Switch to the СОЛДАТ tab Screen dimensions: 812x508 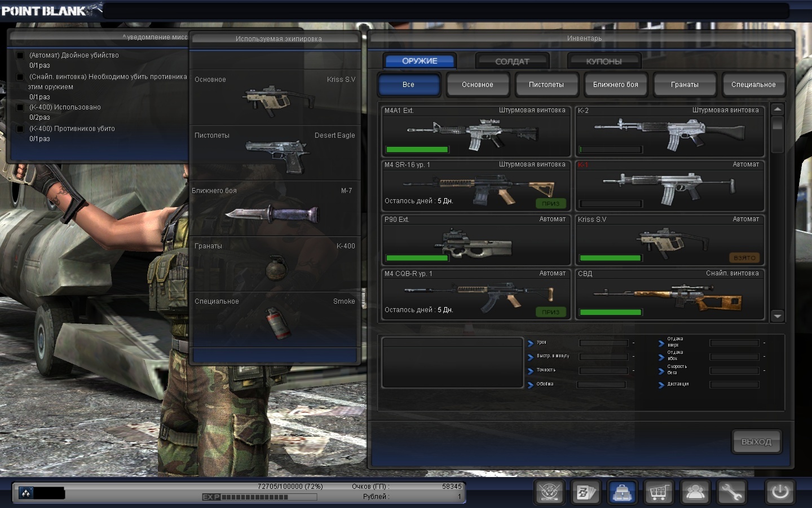click(x=512, y=61)
